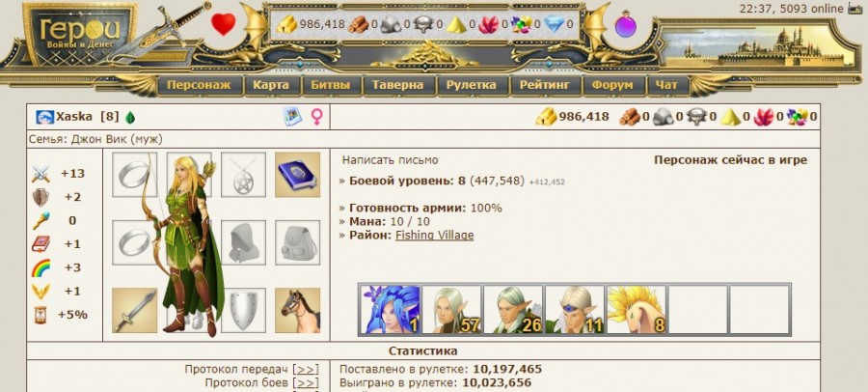The width and height of the screenshot is (868, 392).
Task: Expand Протокол передач with the >> link
Action: point(306,369)
